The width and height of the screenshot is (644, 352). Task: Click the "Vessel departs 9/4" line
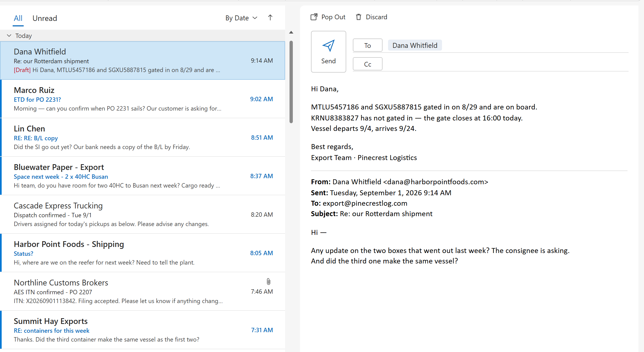pyautogui.click(x=364, y=128)
